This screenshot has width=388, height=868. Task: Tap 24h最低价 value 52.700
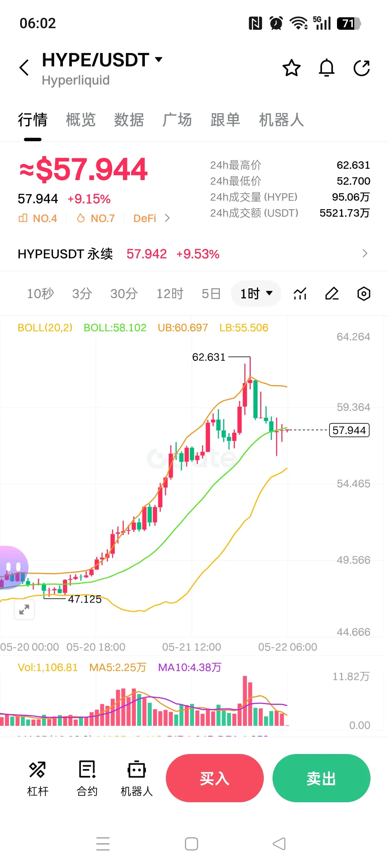(x=353, y=181)
